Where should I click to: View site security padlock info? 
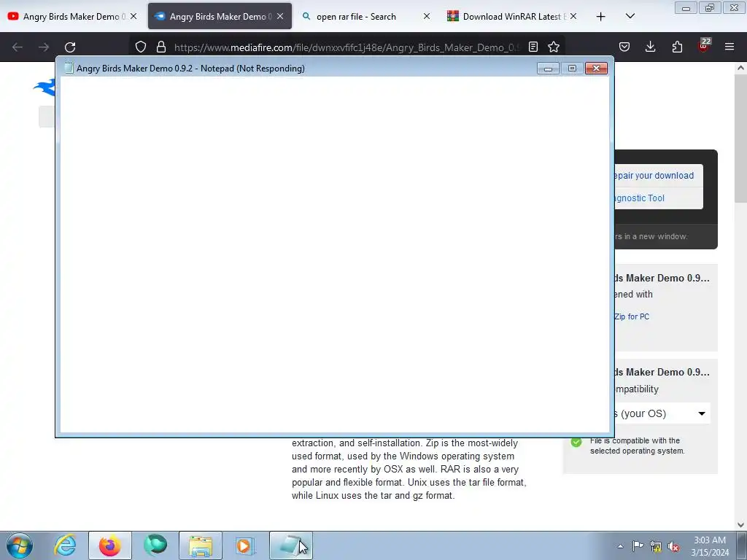pos(161,47)
